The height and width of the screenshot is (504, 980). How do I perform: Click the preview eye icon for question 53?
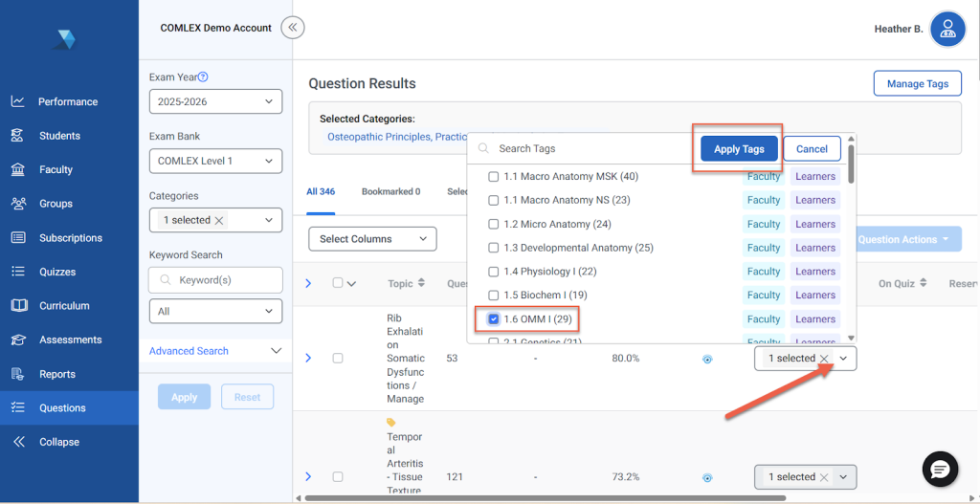click(707, 359)
